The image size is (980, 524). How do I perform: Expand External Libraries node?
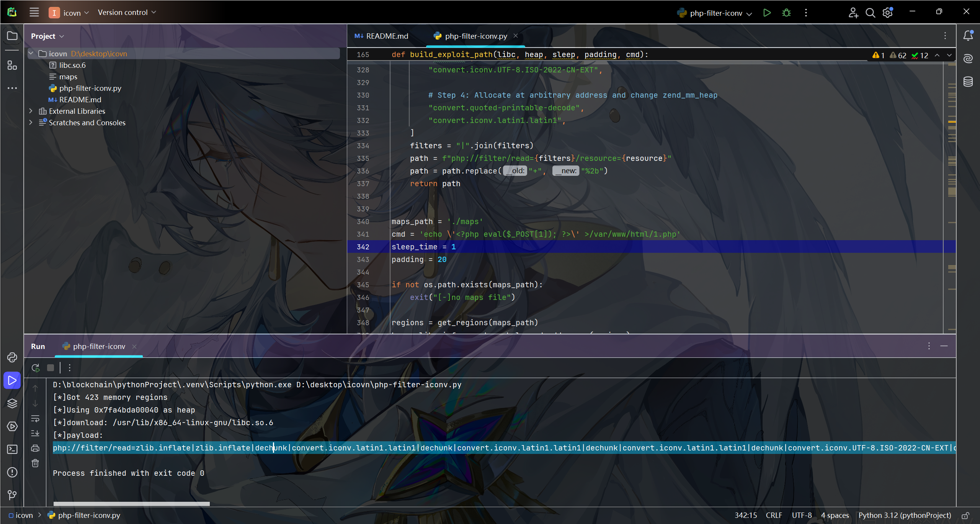point(31,111)
